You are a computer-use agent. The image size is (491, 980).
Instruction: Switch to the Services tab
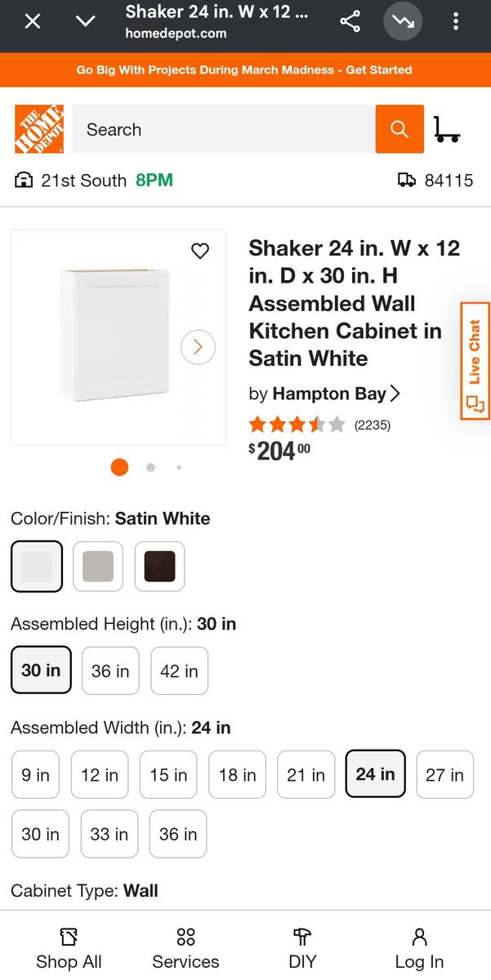pyautogui.click(x=185, y=946)
